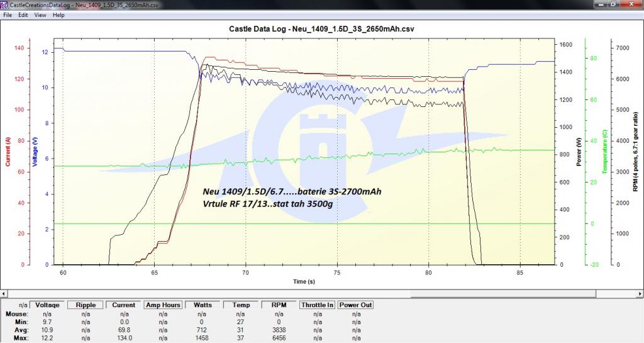Toggle the RPM series button

(279, 305)
